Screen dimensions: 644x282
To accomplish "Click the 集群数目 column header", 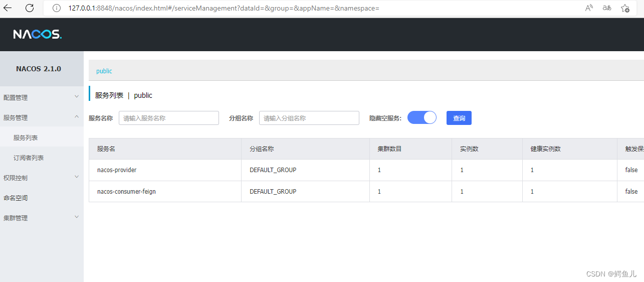I will point(389,149).
